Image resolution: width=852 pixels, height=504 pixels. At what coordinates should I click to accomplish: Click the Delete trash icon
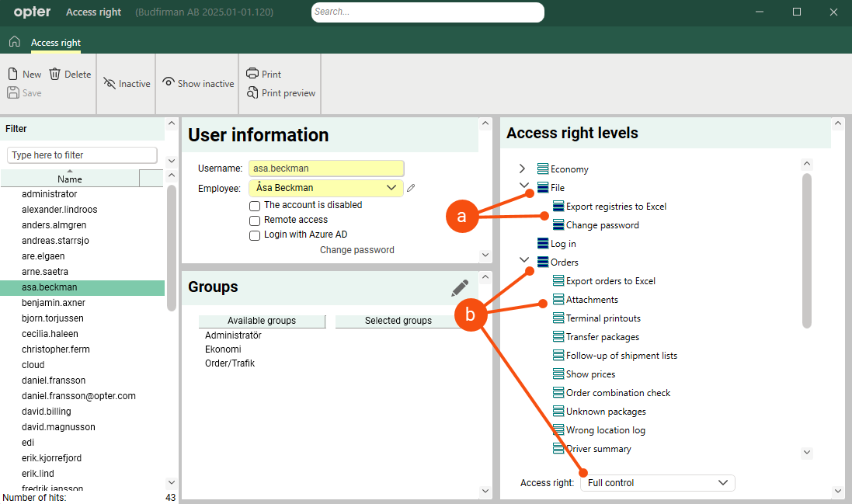[x=55, y=75]
